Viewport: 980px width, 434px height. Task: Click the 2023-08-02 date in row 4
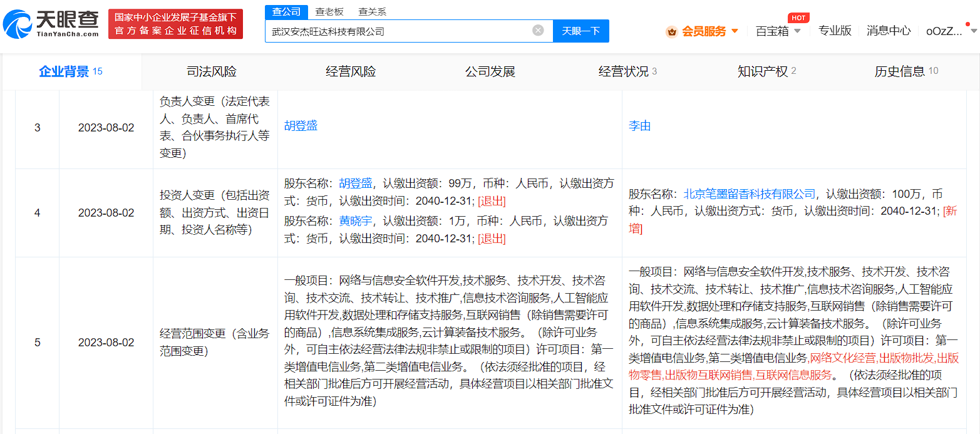(106, 213)
